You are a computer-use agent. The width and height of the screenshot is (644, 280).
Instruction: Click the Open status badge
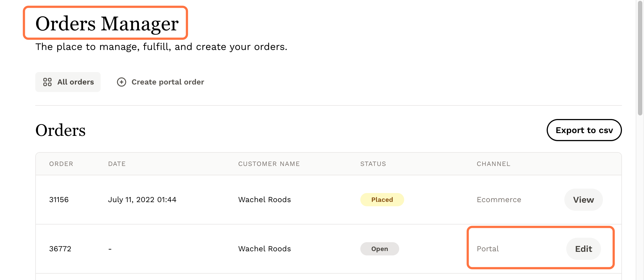point(379,249)
